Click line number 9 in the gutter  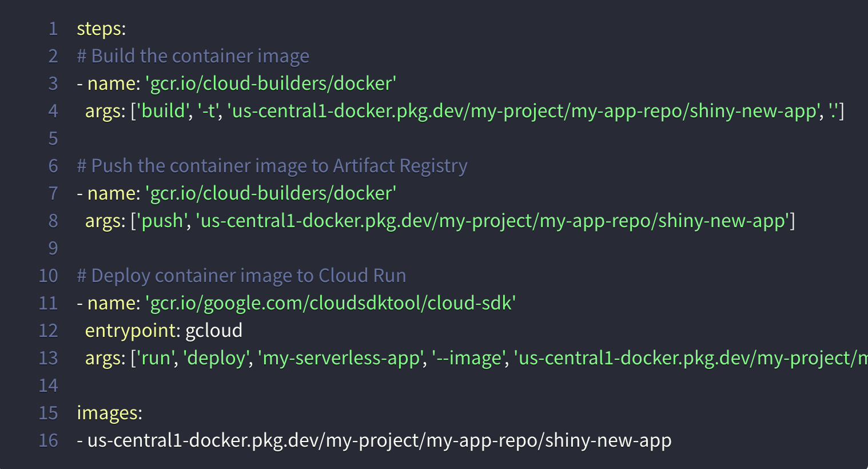click(53, 248)
